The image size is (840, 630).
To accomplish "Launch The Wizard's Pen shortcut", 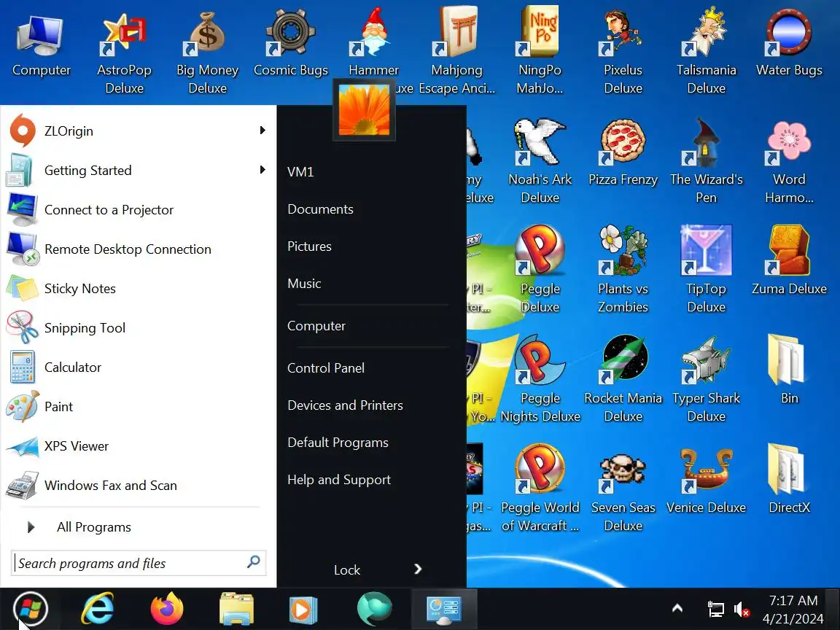I will (706, 162).
